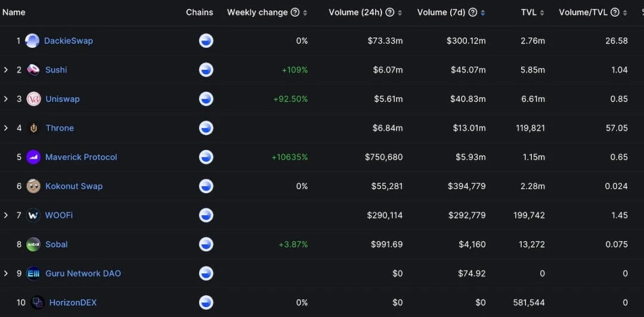Click the Sushi protocol logo
The height and width of the screenshot is (317, 644).
coord(33,70)
